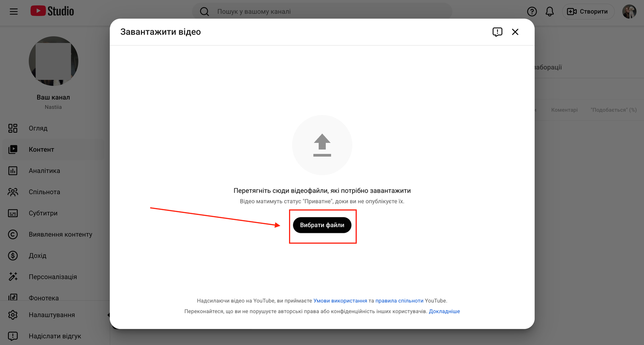Click the Дохід dollar icon
Viewport: 644px width, 345px height.
point(13,256)
